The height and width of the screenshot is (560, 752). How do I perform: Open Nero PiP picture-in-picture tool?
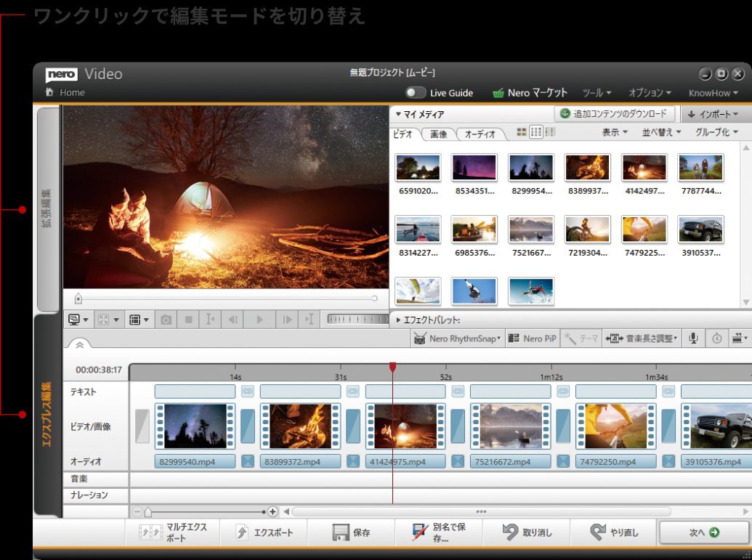533,338
